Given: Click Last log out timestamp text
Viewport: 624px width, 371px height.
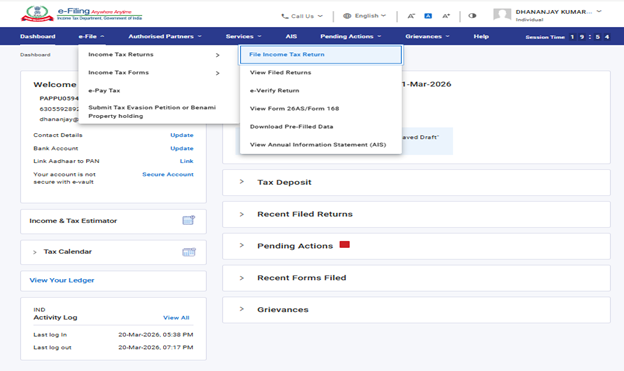Looking at the screenshot, I should 156,348.
